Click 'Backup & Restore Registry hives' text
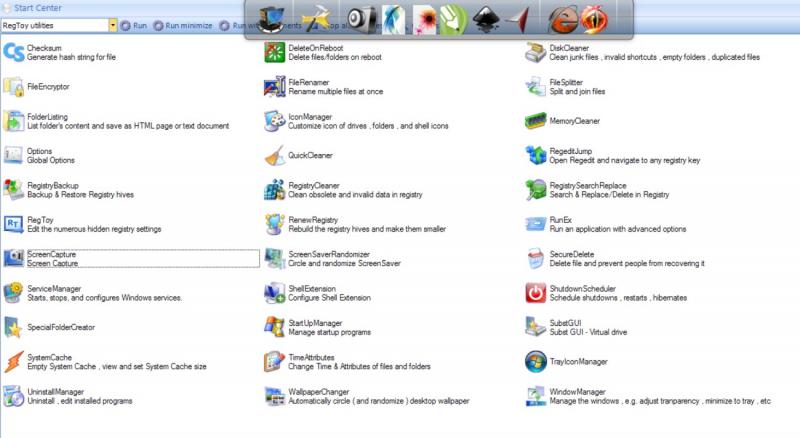 81,194
